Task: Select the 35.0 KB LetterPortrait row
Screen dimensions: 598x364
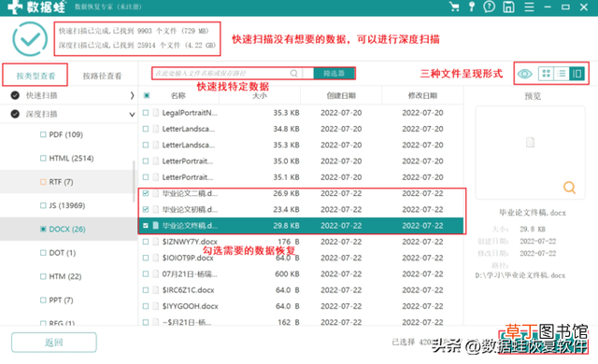Action: pyautogui.click(x=301, y=161)
